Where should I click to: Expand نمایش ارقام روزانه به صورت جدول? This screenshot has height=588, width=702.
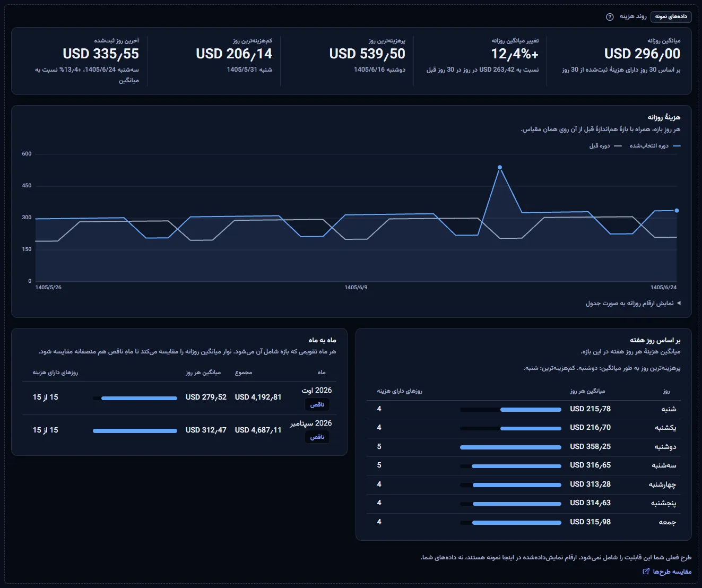click(x=633, y=303)
